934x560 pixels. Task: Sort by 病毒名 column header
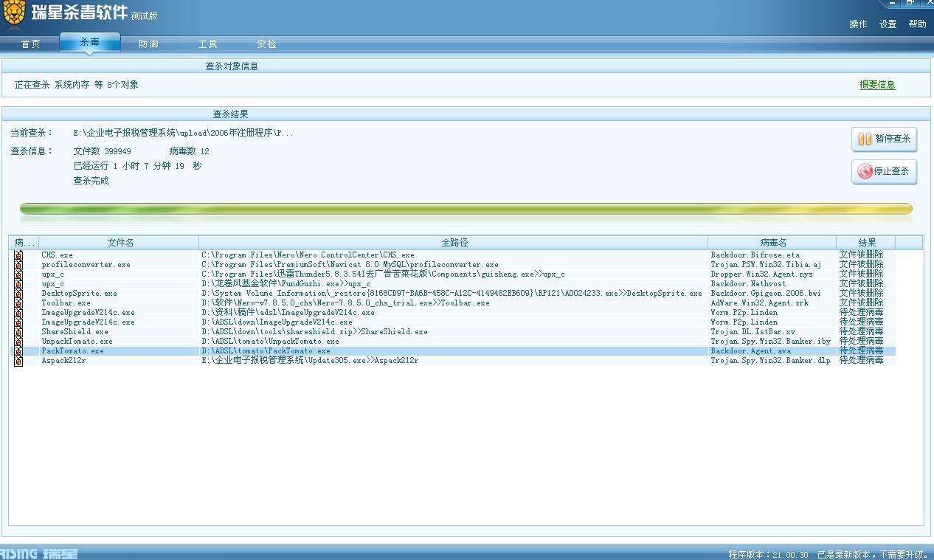pyautogui.click(x=772, y=243)
